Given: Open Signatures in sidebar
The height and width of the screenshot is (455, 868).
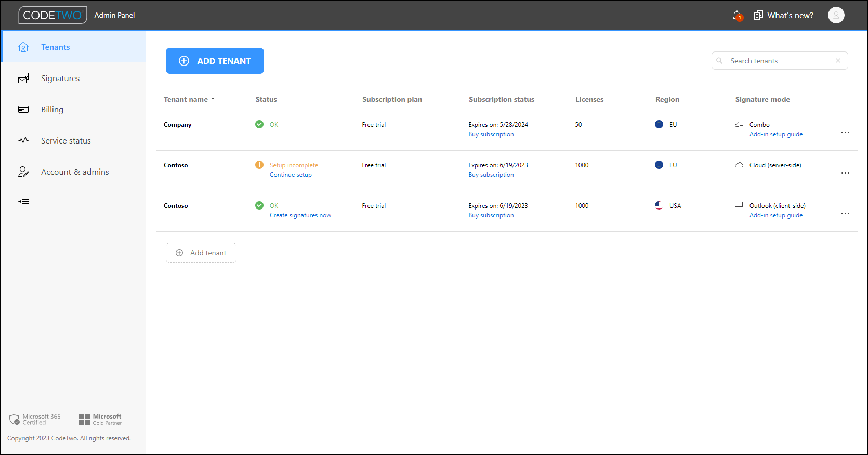Looking at the screenshot, I should tap(73, 78).
